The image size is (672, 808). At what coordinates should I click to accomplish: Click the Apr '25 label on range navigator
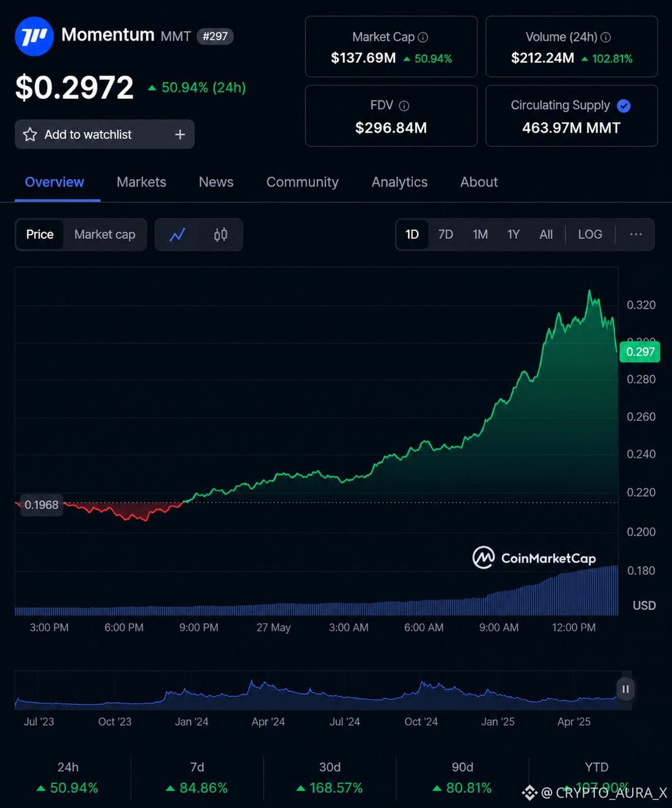pos(574,722)
